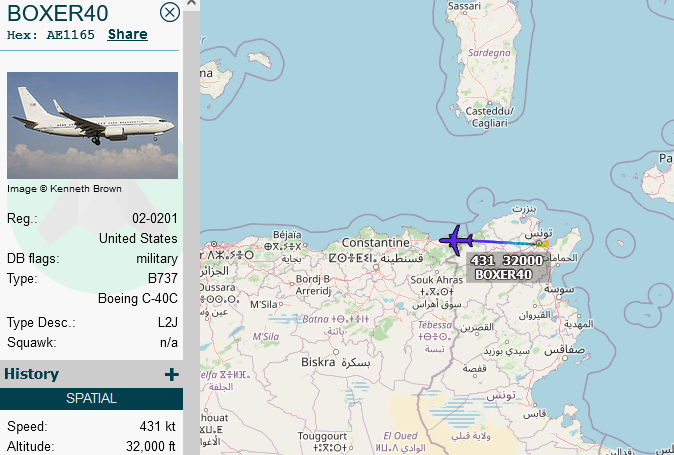Click the United States country text

tap(138, 238)
